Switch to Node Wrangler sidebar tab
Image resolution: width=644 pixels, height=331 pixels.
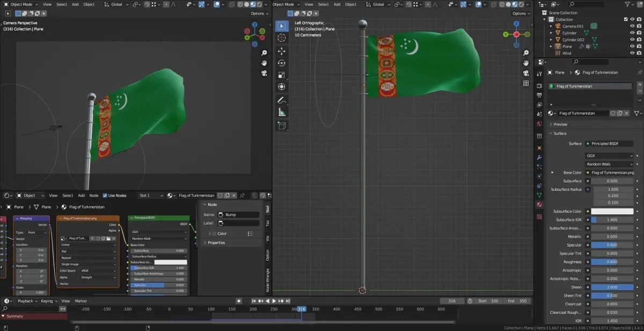pos(267,280)
